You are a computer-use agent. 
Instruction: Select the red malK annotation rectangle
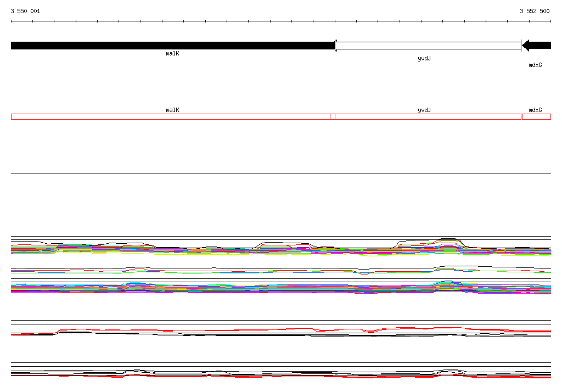(171, 116)
